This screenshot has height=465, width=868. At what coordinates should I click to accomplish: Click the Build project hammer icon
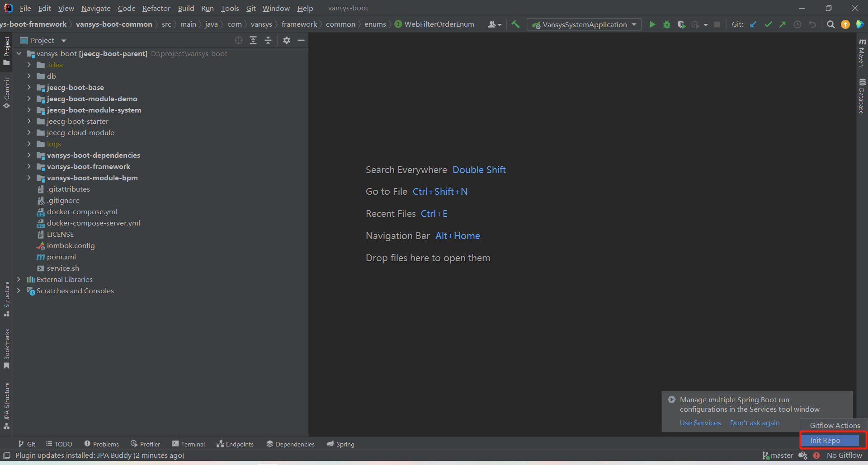pyautogui.click(x=515, y=24)
